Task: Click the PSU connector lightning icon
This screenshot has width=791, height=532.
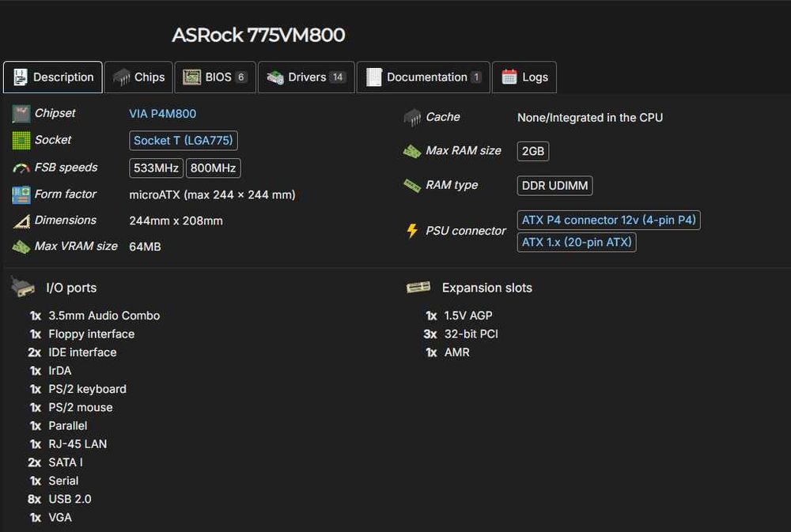Action: (x=412, y=231)
